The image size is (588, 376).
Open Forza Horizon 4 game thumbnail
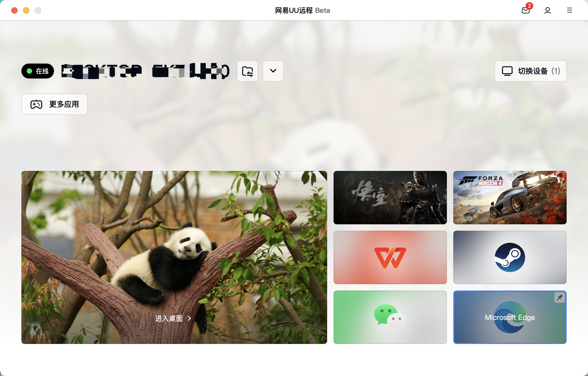pyautogui.click(x=510, y=198)
